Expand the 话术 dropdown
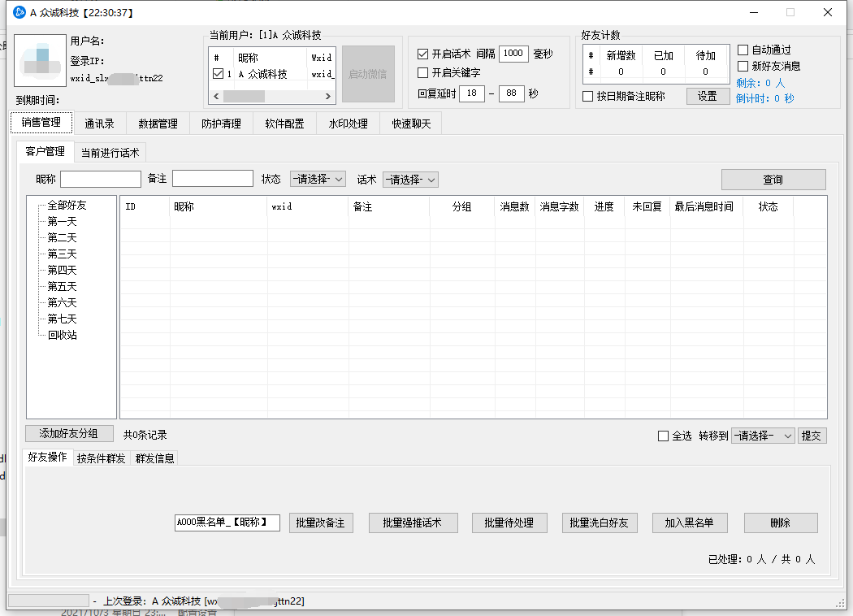 410,180
